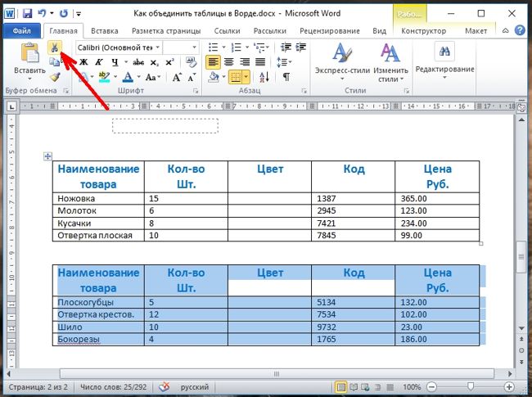Switch to Разметка страницы tab
This screenshot has height=397, width=532.
click(x=166, y=31)
